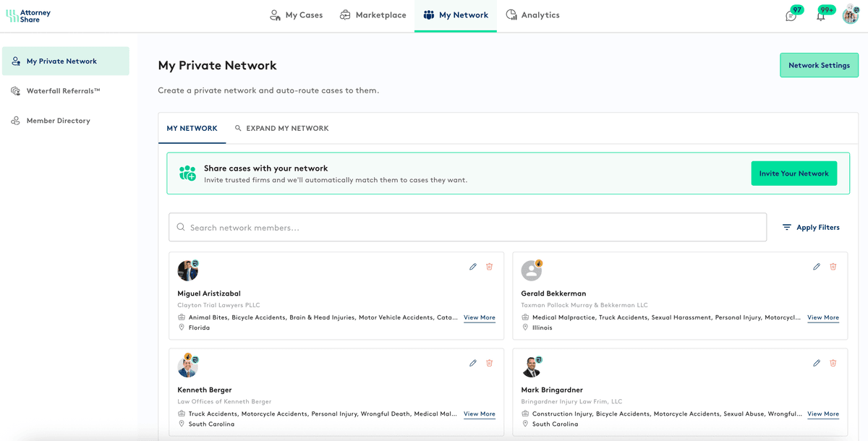Click Miguel Aristizabal's profile photo
The height and width of the screenshot is (441, 868).
187,270
